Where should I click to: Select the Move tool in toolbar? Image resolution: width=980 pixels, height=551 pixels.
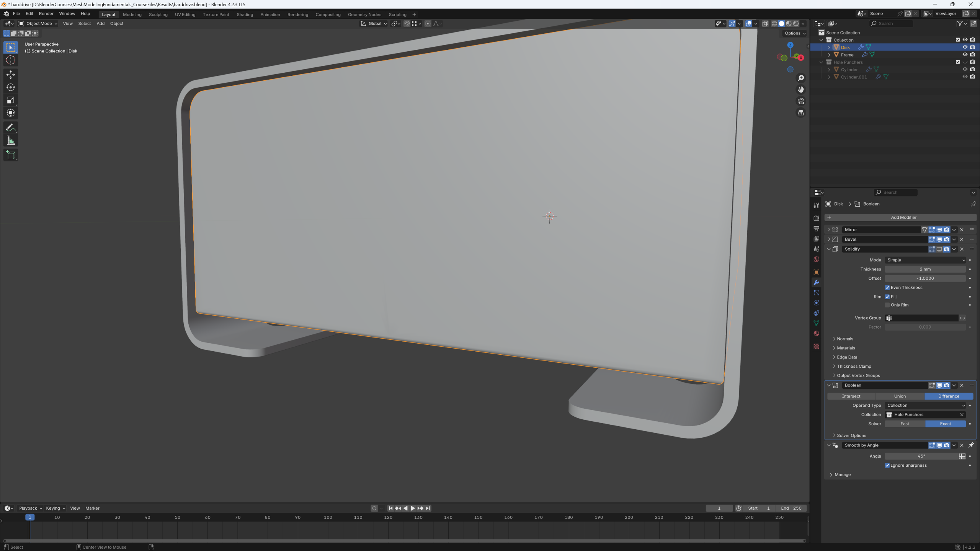(11, 74)
